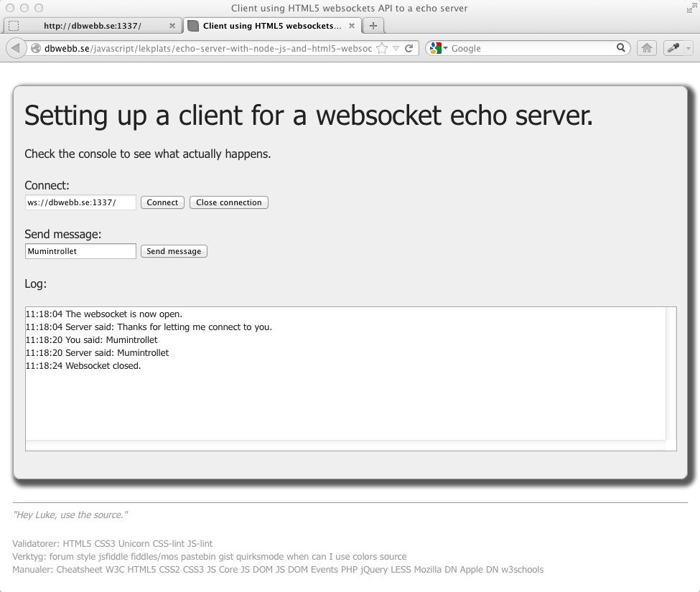This screenshot has height=592, width=700.
Task: Open the Apple DN link
Action: pos(479,569)
